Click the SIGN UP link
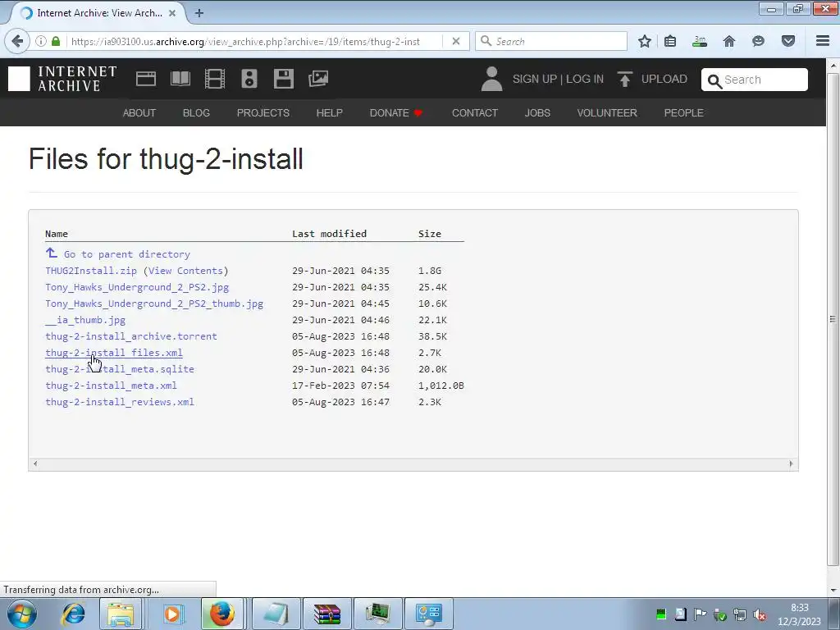 point(535,79)
